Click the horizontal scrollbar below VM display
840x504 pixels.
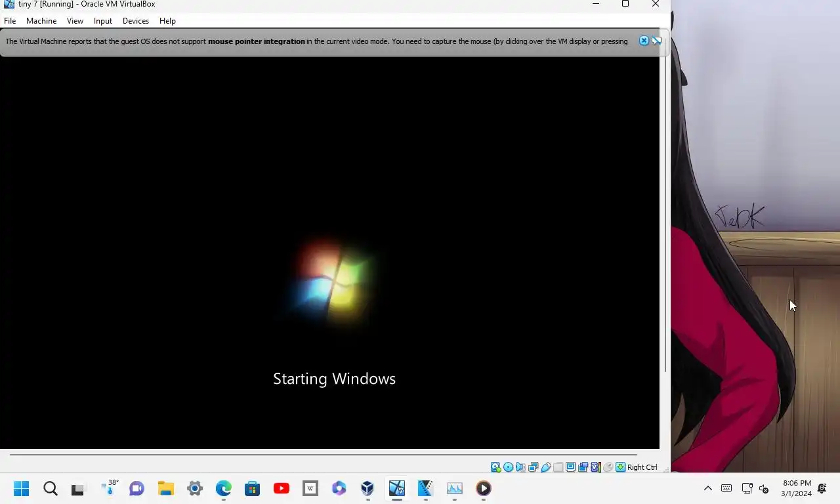pos(323,454)
